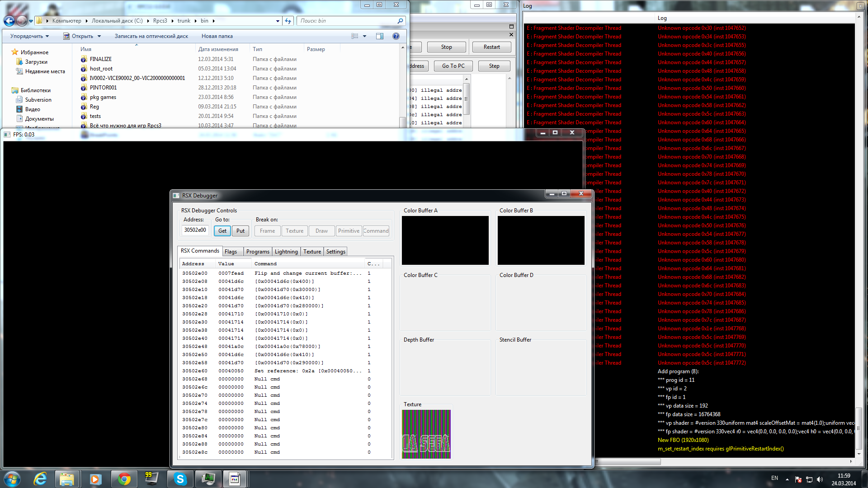
Task: Click the Address input field 30502e00
Action: [195, 230]
